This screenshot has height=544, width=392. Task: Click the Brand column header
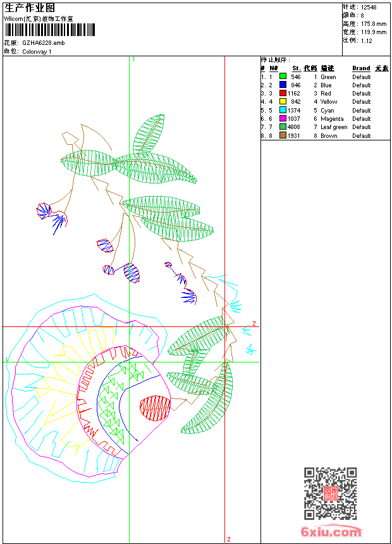tap(361, 68)
